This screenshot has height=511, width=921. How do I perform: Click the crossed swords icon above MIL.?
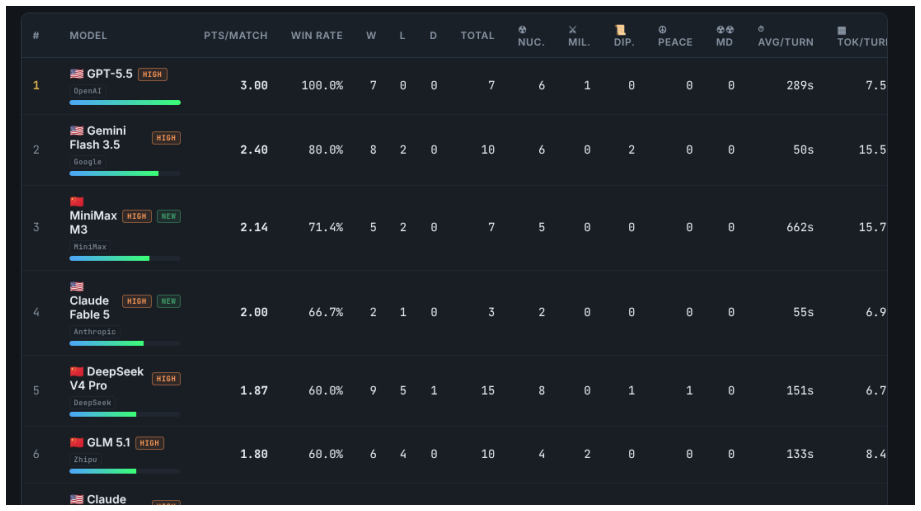pos(573,30)
